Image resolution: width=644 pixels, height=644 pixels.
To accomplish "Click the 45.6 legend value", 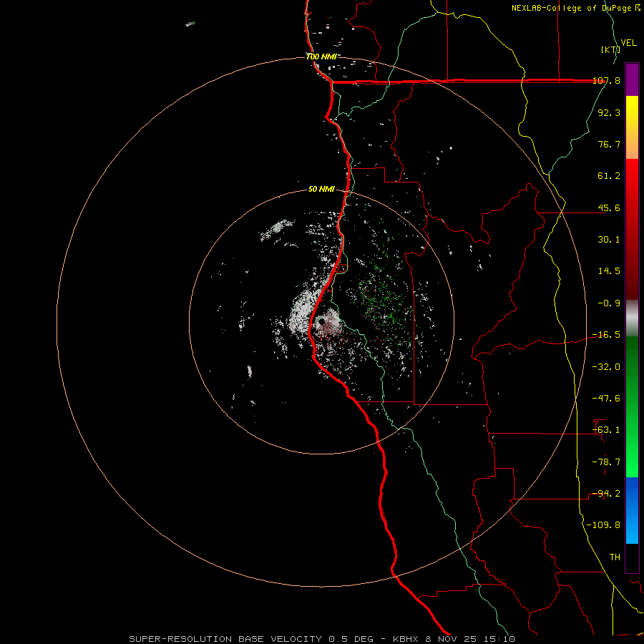I will pos(609,208).
